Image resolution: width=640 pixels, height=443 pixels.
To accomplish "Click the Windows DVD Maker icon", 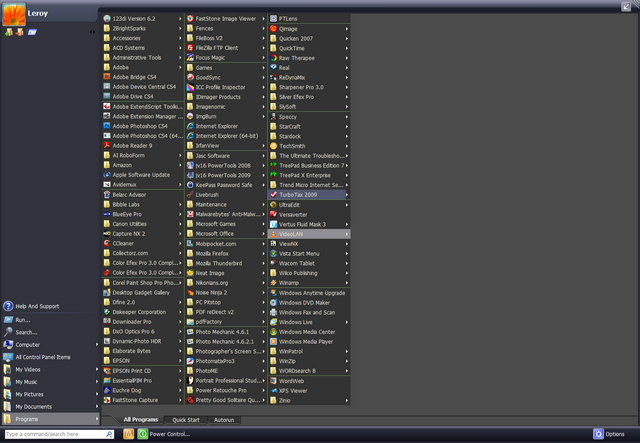I will click(x=273, y=303).
